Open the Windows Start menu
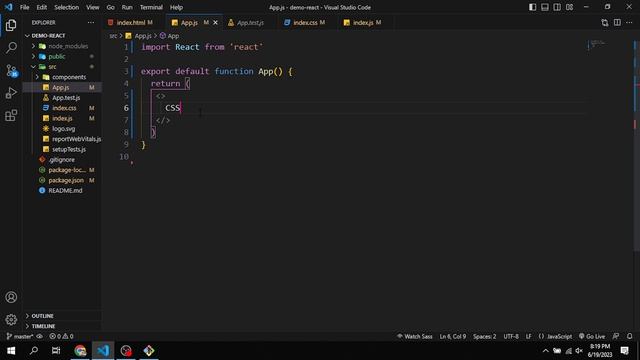The width and height of the screenshot is (640, 360). click(11, 351)
